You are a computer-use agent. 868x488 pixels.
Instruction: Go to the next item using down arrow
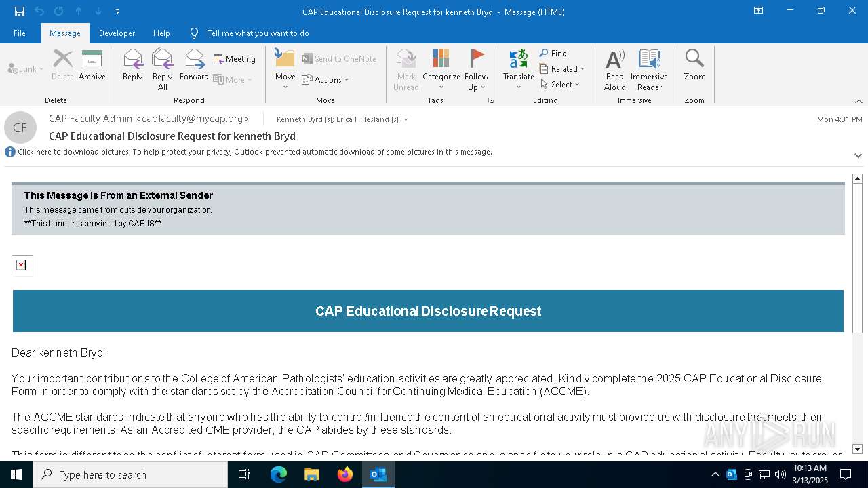click(98, 12)
